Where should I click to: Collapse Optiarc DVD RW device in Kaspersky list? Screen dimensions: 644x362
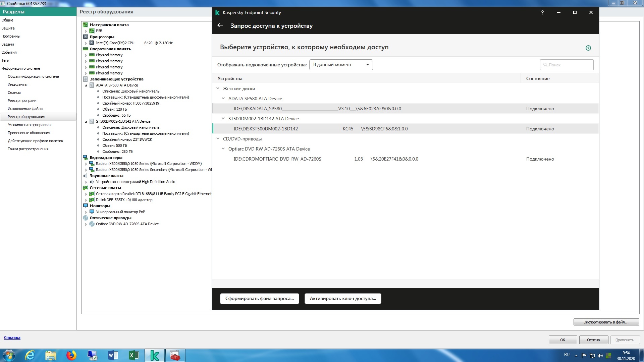223,149
